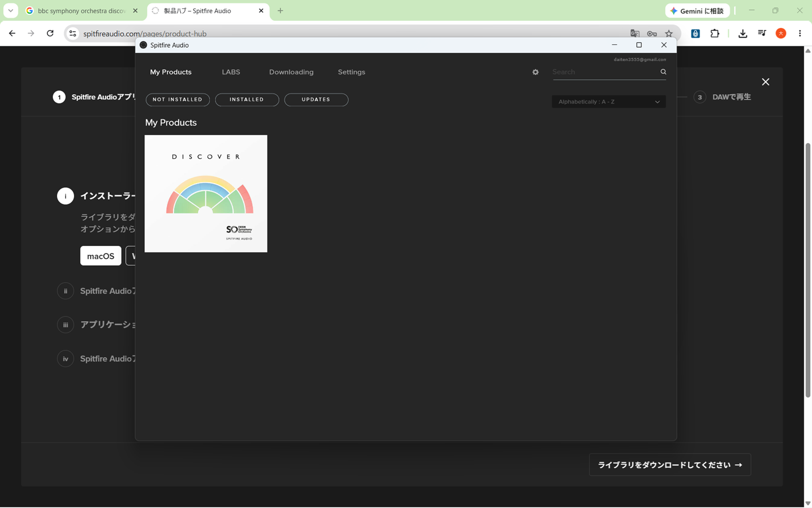812x508 pixels.
Task: Click the macOS installer button
Action: [100, 256]
